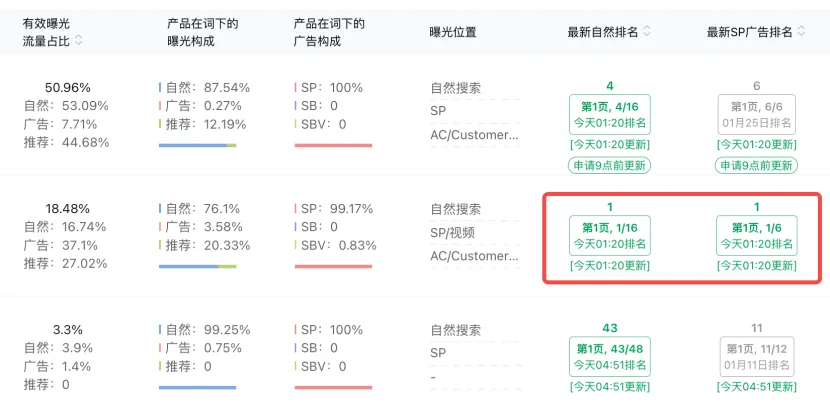Open the 第1页, 4/16 natural rank box
Viewport: 830px width, 410px height.
[x=609, y=114]
